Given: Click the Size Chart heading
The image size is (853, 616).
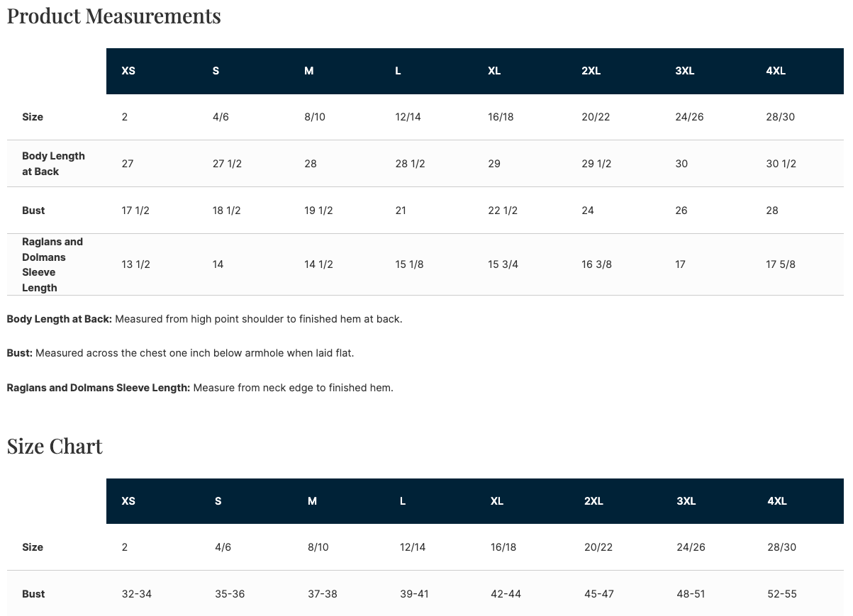Looking at the screenshot, I should click(x=55, y=446).
